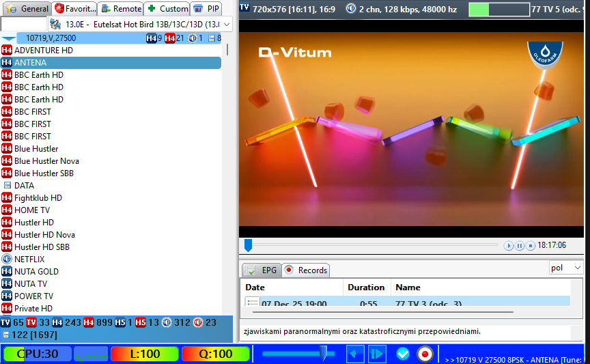Switch to the Custom tab
Image resolution: width=590 pixels, height=364 pixels.
tap(168, 8)
